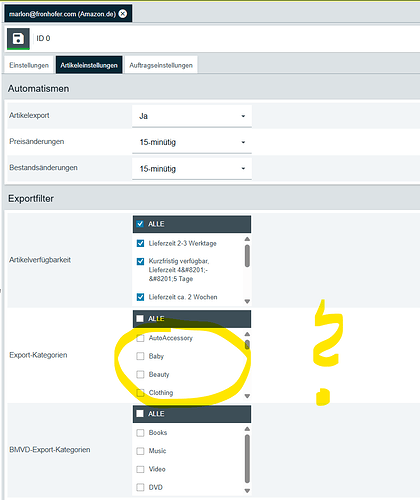Select the DVD checkbox
Image resolution: width=420 pixels, height=500 pixels.
(140, 487)
